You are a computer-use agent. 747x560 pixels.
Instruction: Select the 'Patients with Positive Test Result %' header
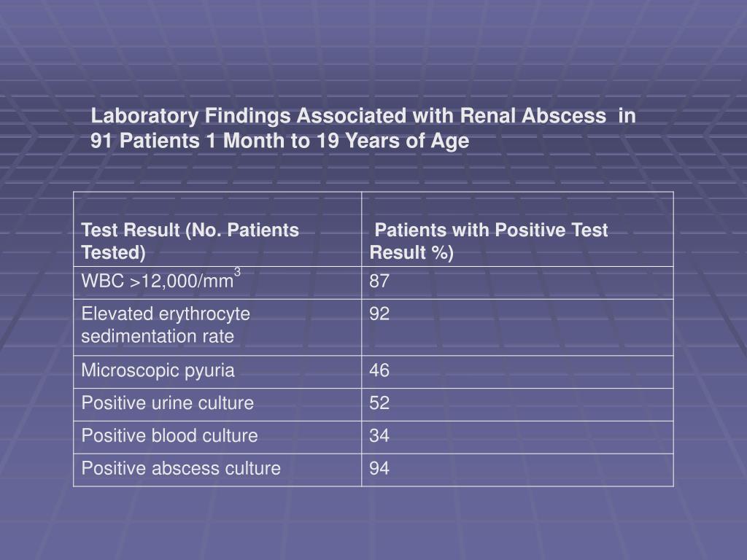coord(517,229)
